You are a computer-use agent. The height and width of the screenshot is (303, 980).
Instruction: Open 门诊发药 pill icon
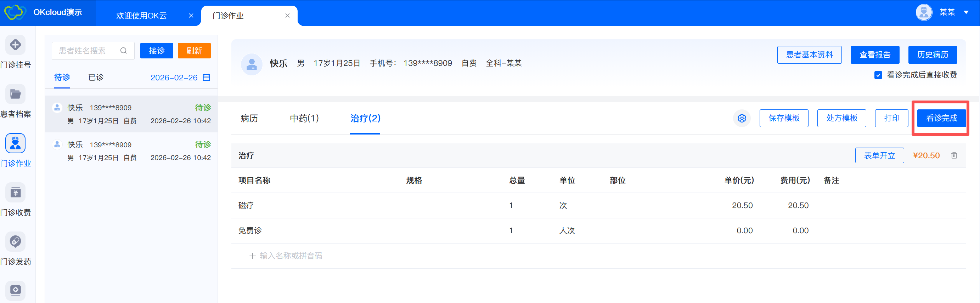(15, 242)
